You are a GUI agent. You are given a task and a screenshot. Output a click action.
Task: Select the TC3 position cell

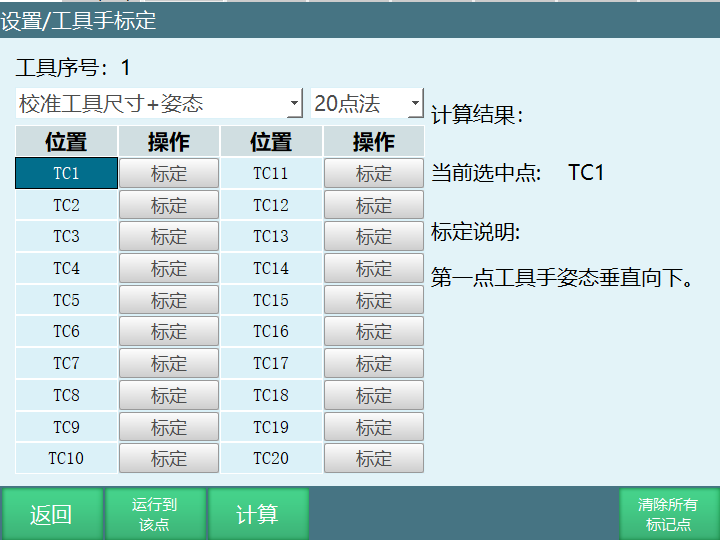66,237
